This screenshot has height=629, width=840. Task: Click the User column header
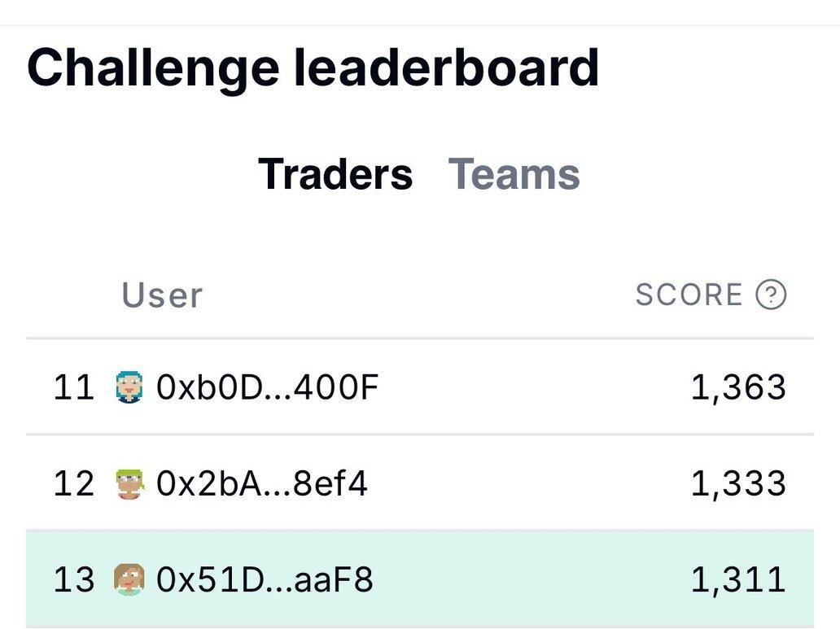[162, 295]
